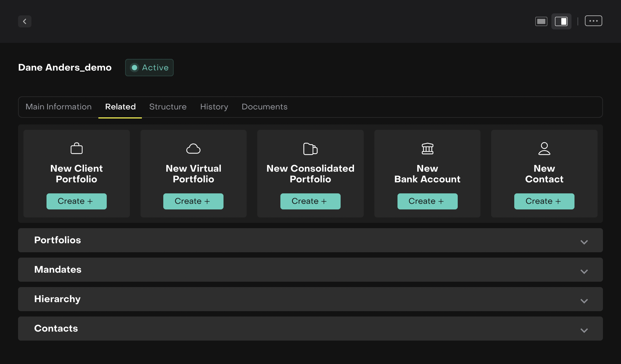The width and height of the screenshot is (621, 364).
Task: Click the Consolidated Portfolio folder icon
Action: click(310, 149)
